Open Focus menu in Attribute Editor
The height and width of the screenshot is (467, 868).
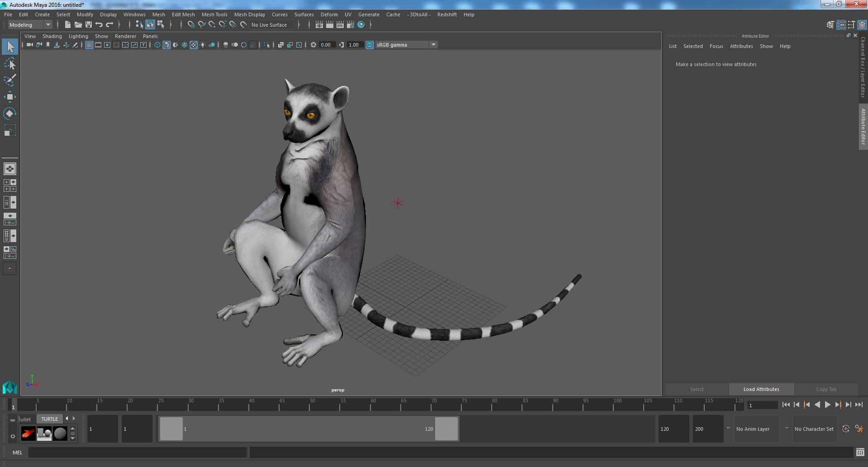coord(716,46)
